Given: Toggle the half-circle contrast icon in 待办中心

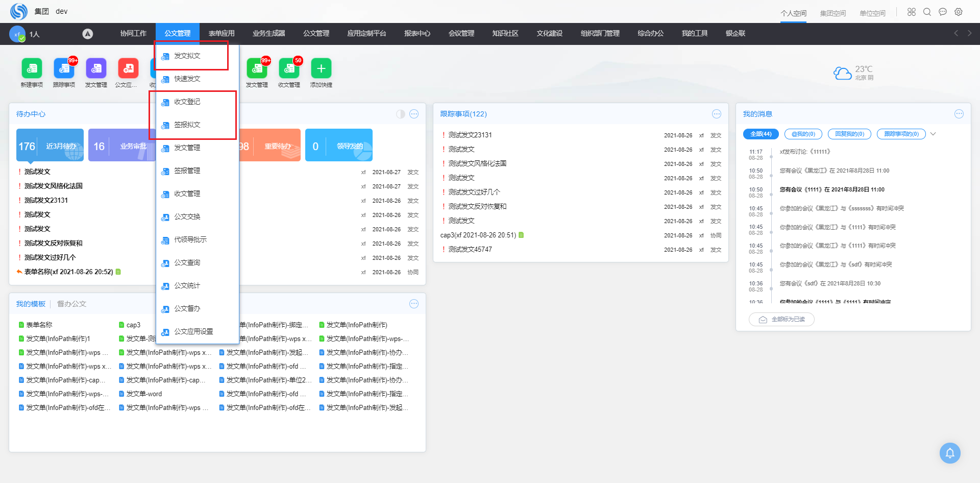Looking at the screenshot, I should coord(401,114).
